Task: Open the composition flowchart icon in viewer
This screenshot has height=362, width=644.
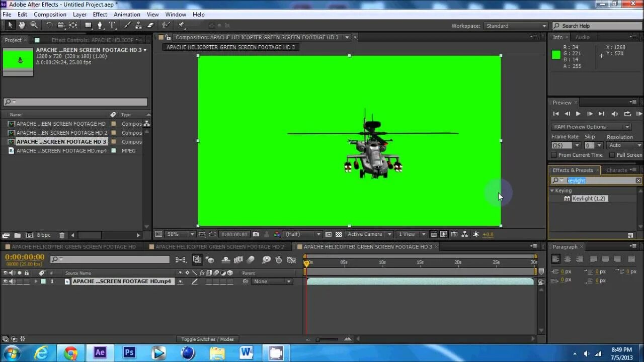Action: tap(464, 234)
